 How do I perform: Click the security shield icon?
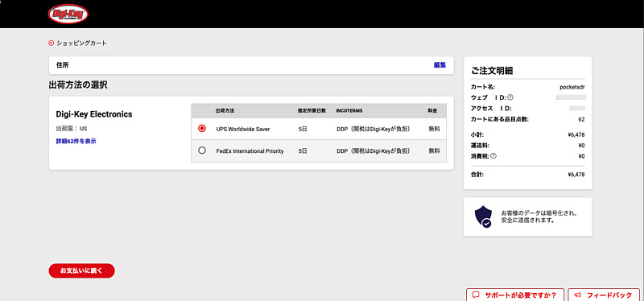pos(483,216)
